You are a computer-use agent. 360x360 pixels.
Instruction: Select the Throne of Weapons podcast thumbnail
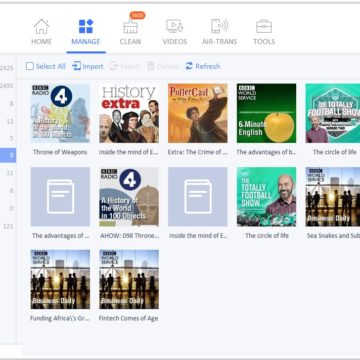[60, 113]
